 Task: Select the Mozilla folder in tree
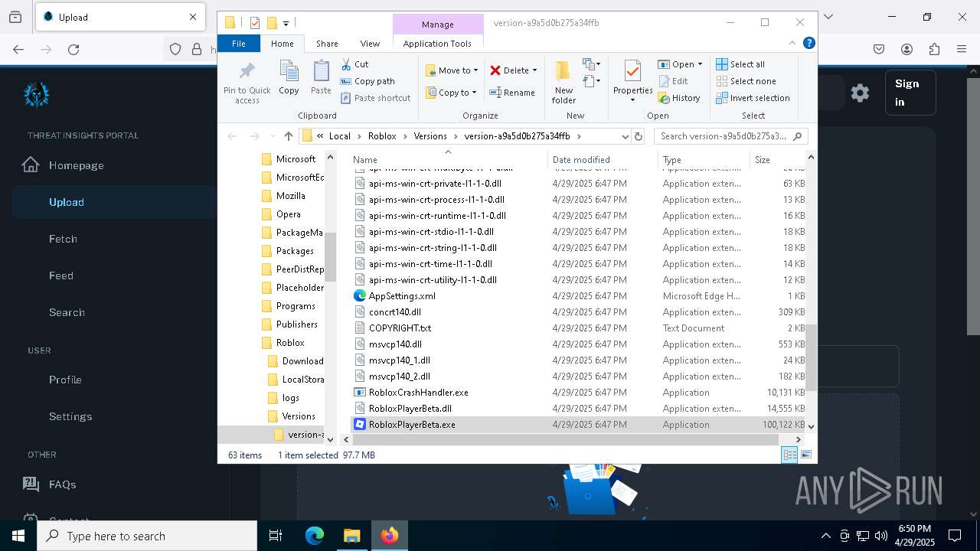[290, 196]
